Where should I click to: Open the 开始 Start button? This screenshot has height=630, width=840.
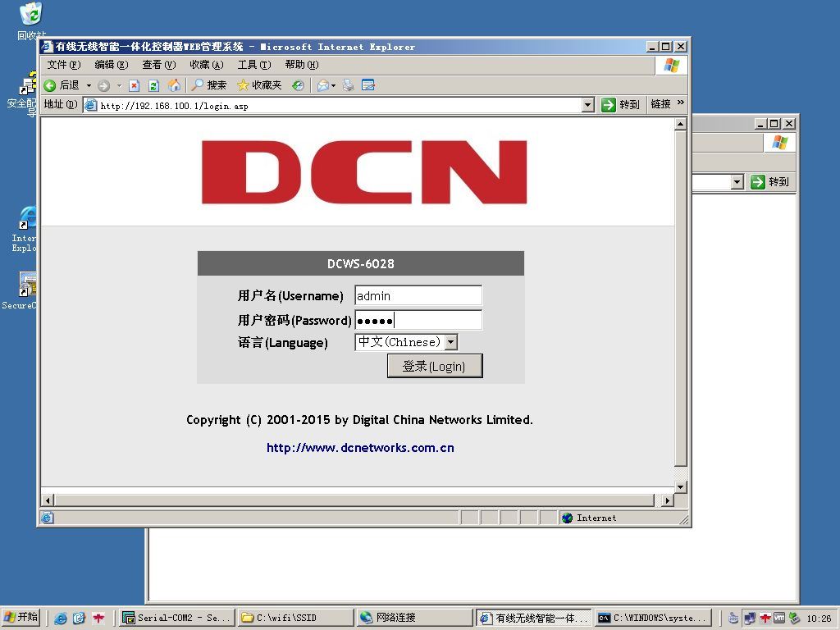coord(21,617)
